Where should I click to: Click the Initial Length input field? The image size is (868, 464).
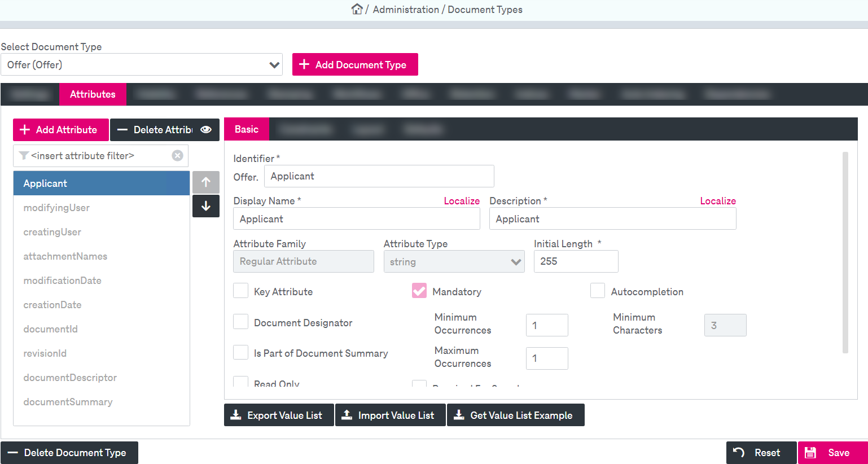(x=576, y=261)
